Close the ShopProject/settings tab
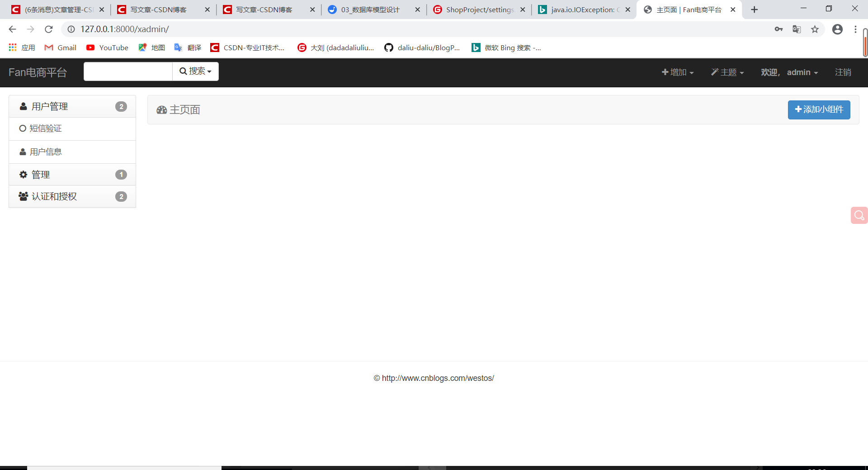Viewport: 868px width, 470px height. tap(523, 9)
